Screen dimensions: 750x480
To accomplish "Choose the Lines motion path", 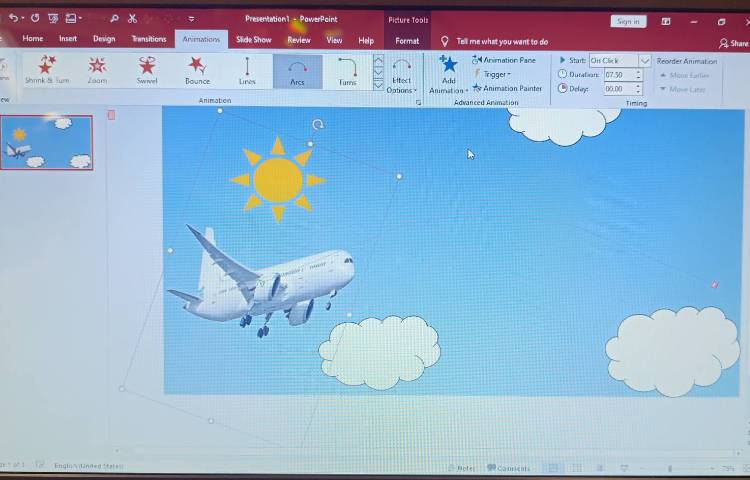I will pos(247,70).
